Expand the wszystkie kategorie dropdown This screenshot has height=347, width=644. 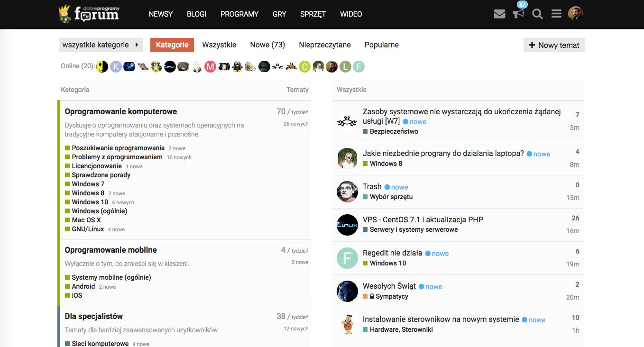tap(101, 45)
